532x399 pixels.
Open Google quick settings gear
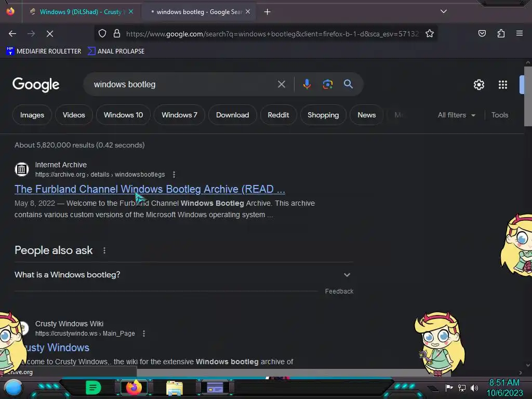[478, 85]
